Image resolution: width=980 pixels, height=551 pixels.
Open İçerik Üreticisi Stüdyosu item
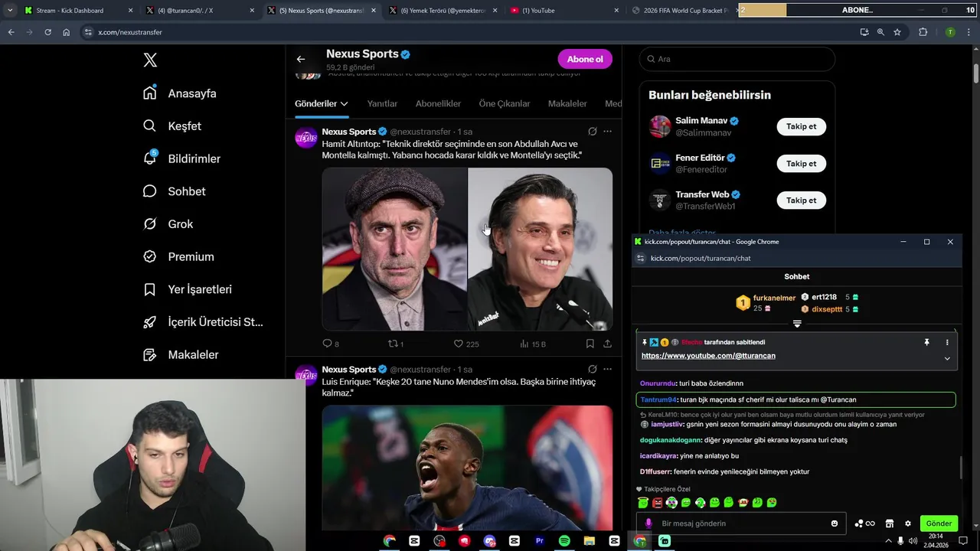point(203,322)
